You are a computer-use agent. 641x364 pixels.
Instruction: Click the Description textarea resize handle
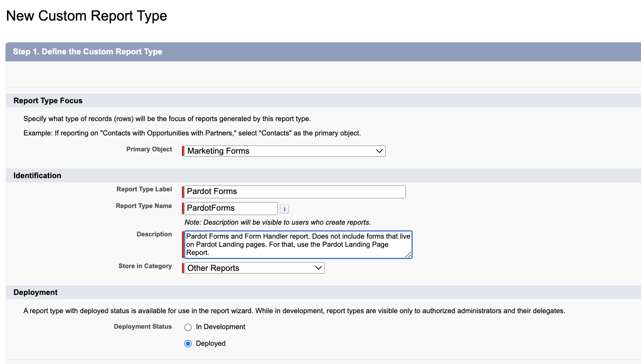[x=409, y=255]
